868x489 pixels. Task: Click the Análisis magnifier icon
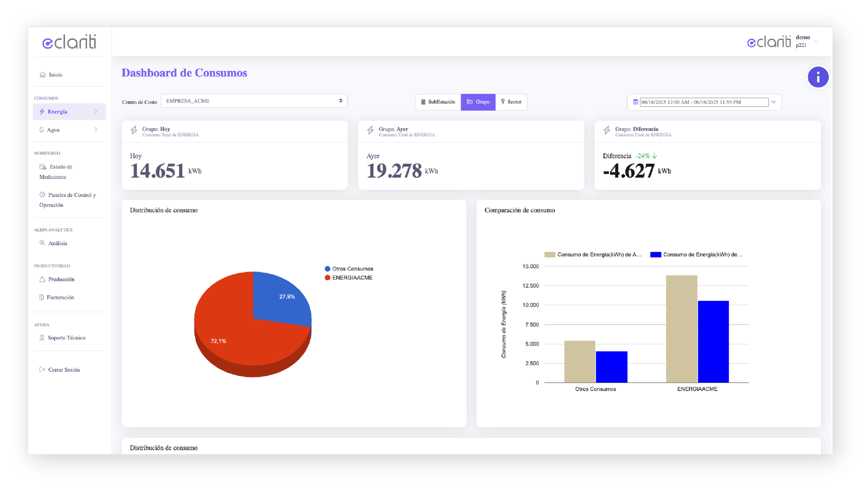click(42, 243)
